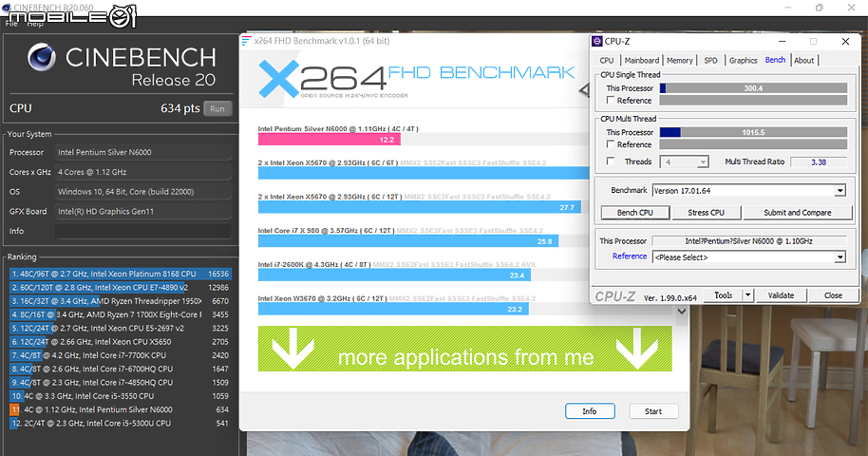Open the Benchmark version dropdown
Image resolution: width=868 pixels, height=456 pixels.
pyautogui.click(x=840, y=191)
